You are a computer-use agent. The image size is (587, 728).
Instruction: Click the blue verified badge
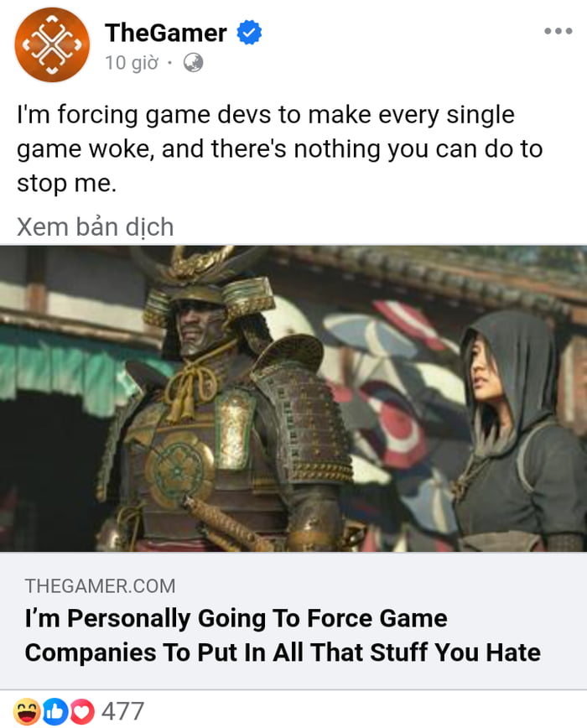pyautogui.click(x=249, y=33)
